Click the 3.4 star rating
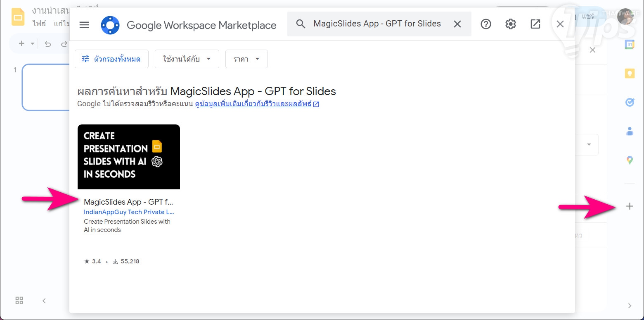The height and width of the screenshot is (320, 644). point(92,261)
